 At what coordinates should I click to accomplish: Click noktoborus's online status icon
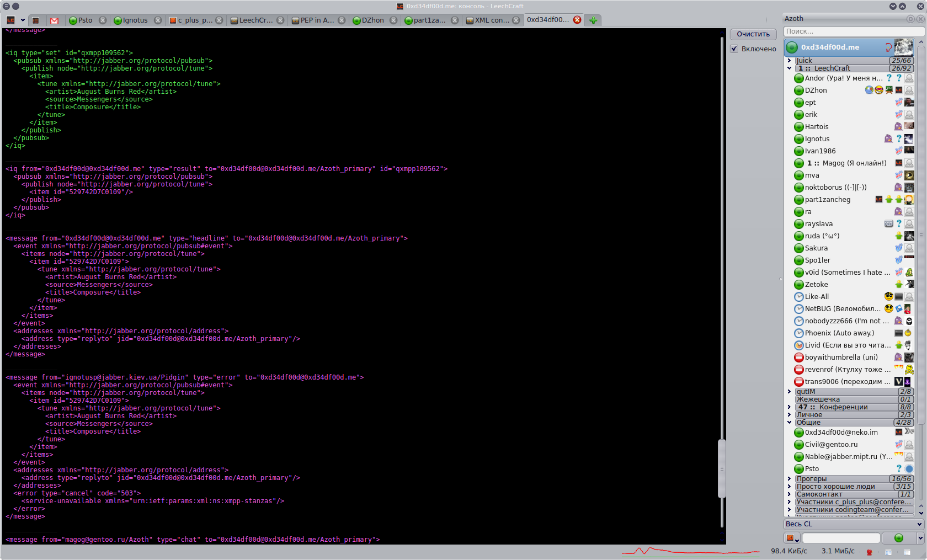(x=798, y=188)
